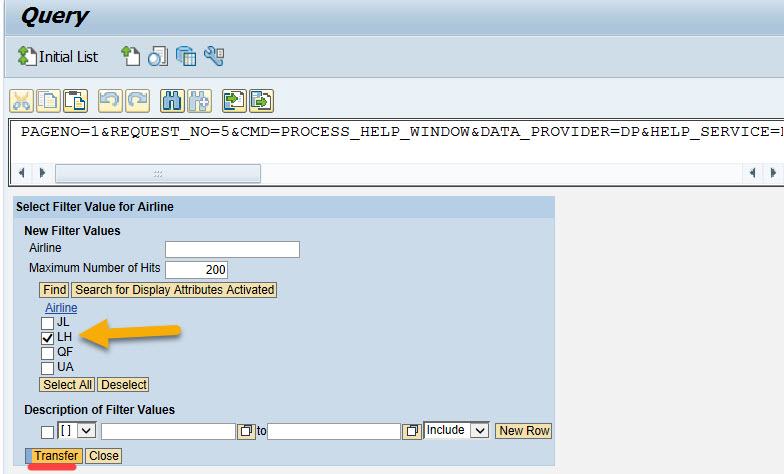Click the Cut scissors icon
The image size is (784, 474).
pos(21,101)
